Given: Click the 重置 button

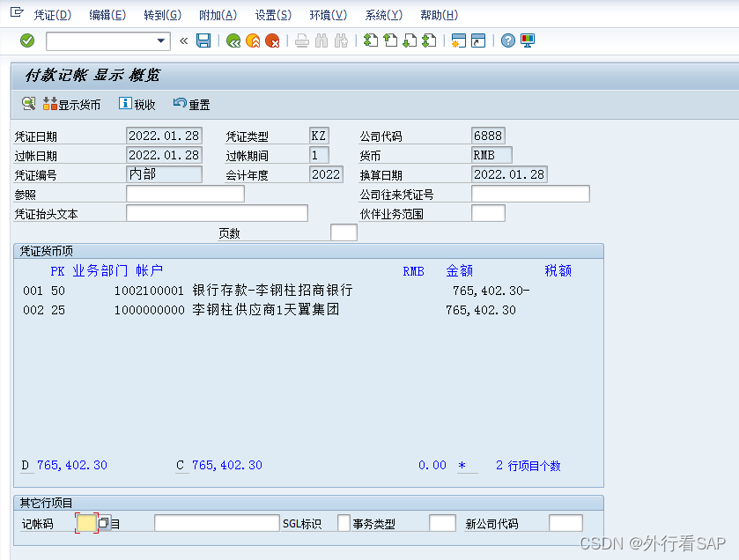Looking at the screenshot, I should 191,104.
